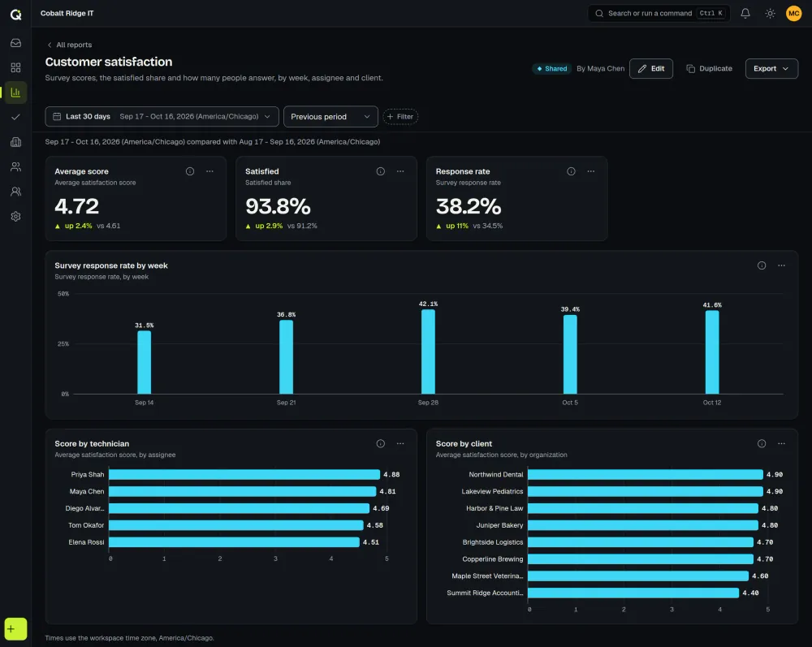Click the Sep 28 bar in weekly chart
812x647 pixels.
coord(428,352)
